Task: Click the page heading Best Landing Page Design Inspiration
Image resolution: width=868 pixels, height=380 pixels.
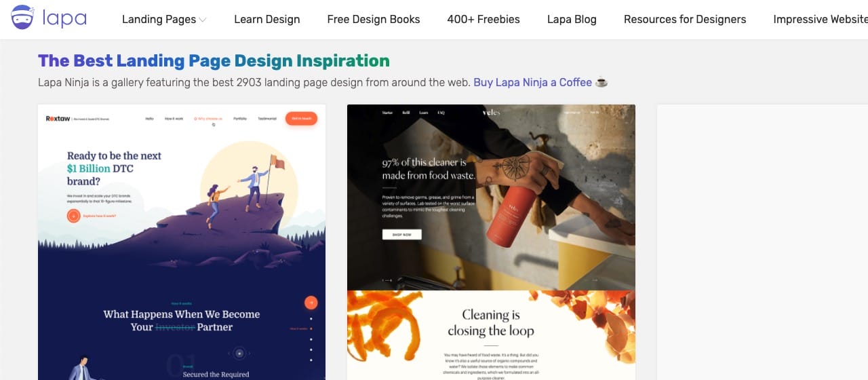Action: click(x=214, y=60)
